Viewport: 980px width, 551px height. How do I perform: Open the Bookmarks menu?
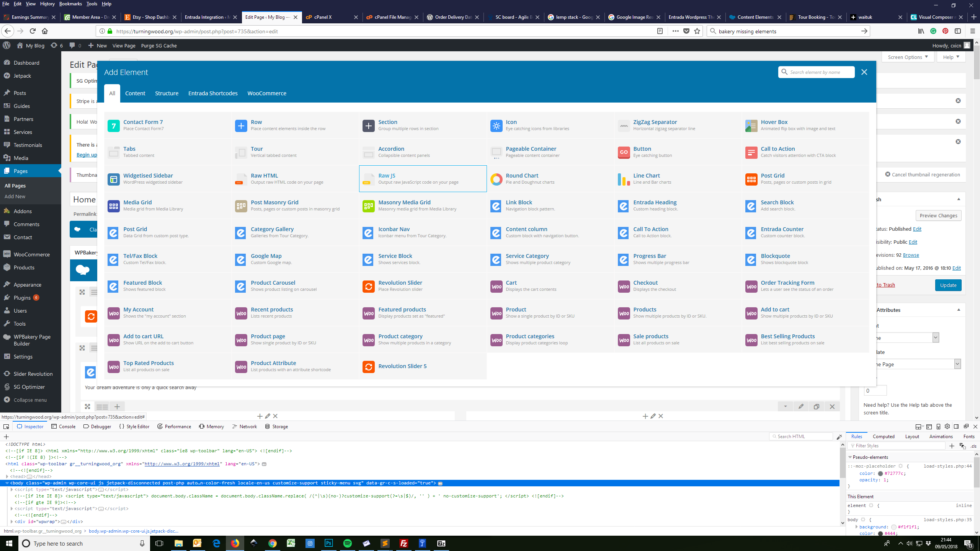point(70,4)
